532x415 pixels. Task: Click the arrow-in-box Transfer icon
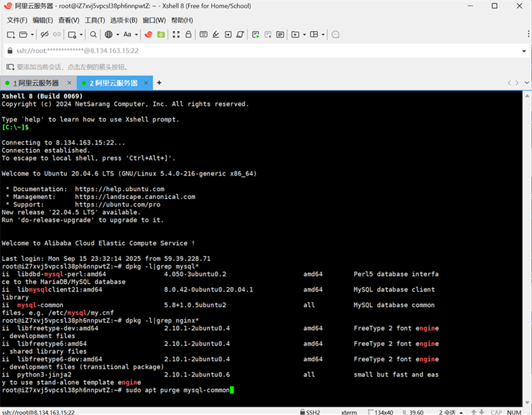[228, 34]
